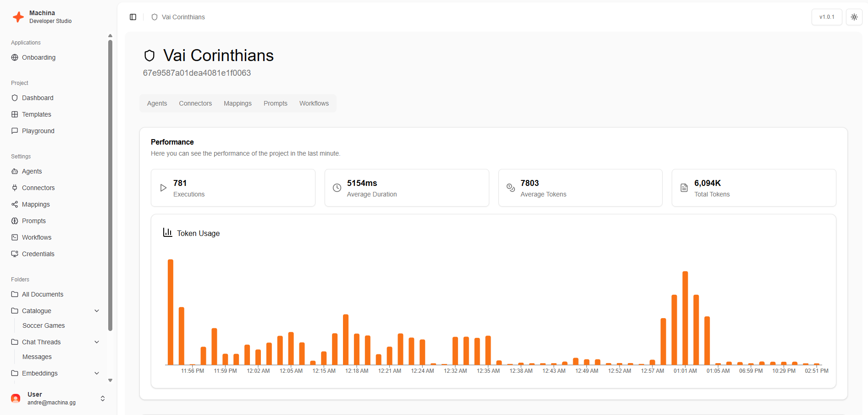Image resolution: width=868 pixels, height=415 pixels.
Task: Click the 12:18 AM axis label
Action: pos(357,371)
